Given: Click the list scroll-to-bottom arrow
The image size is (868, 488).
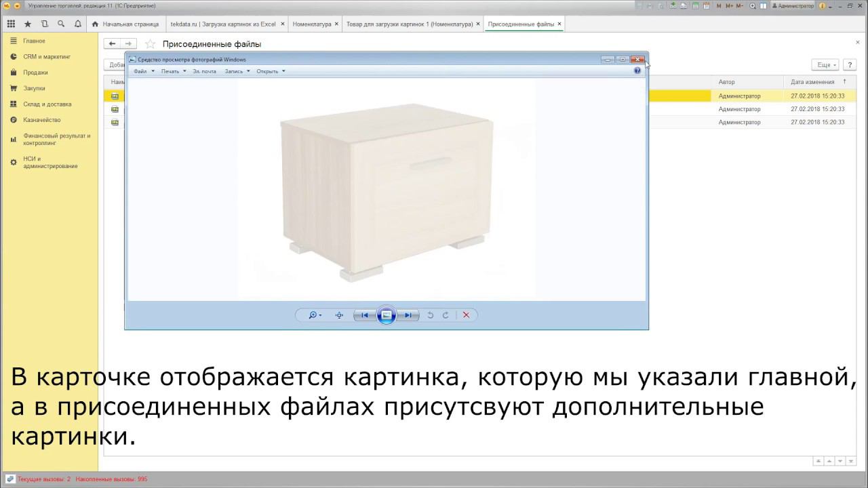Looking at the screenshot, I should coord(852,461).
